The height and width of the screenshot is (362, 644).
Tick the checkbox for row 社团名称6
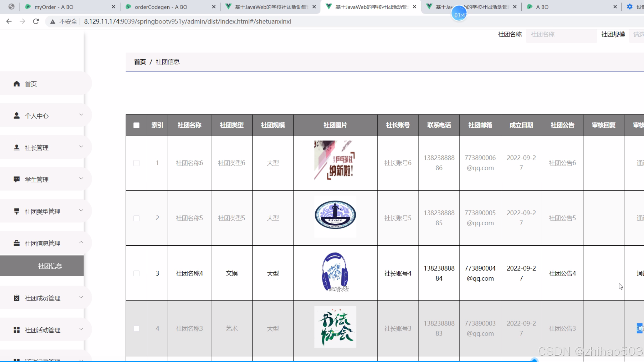pos(136,163)
